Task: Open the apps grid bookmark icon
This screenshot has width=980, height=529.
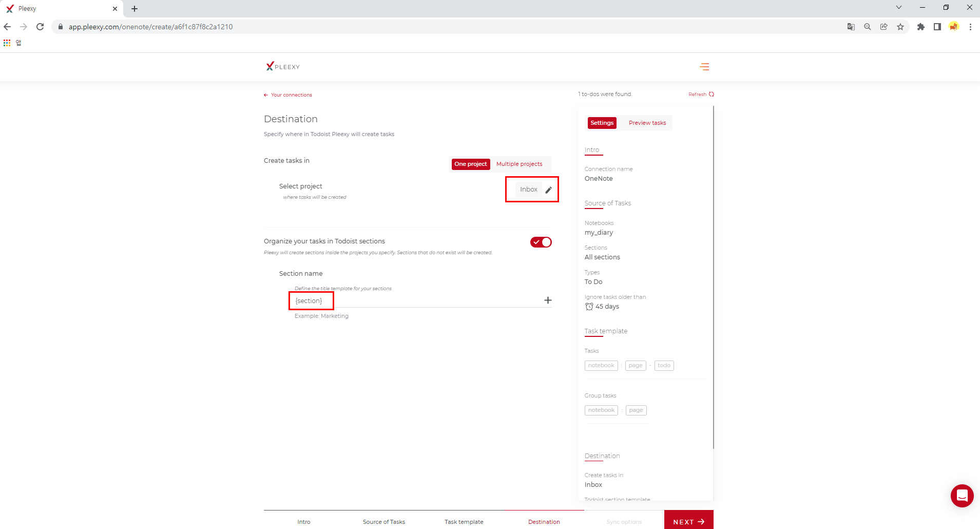Action: 7,43
